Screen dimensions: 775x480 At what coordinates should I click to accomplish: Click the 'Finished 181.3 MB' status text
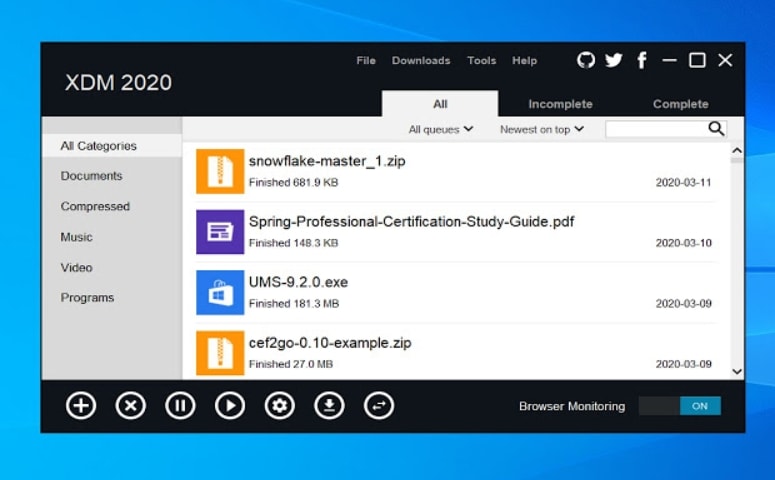click(x=294, y=304)
